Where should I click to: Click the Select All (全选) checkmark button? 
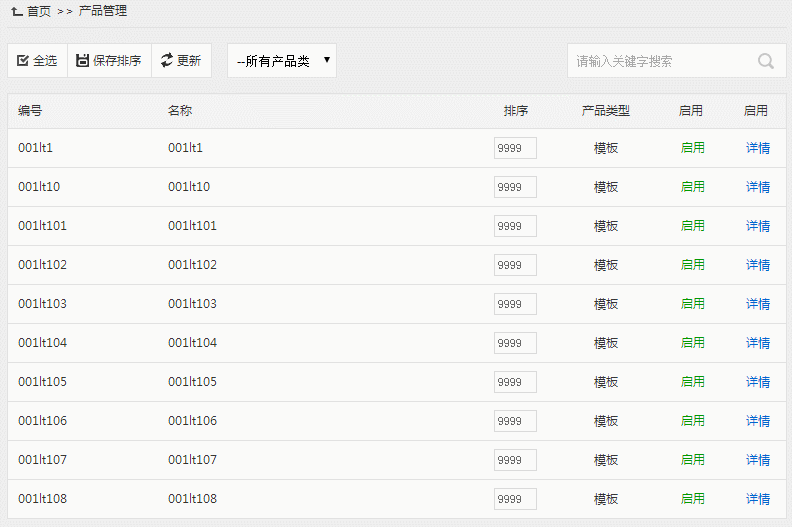(37, 61)
